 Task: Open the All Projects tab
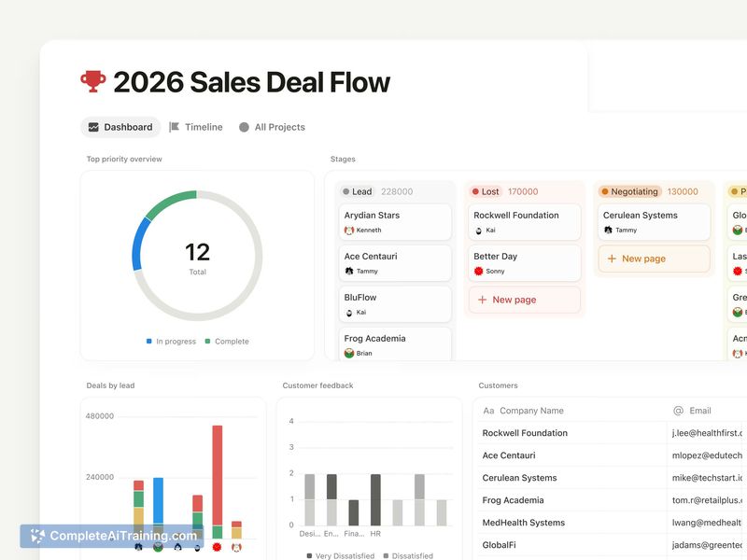point(272,127)
